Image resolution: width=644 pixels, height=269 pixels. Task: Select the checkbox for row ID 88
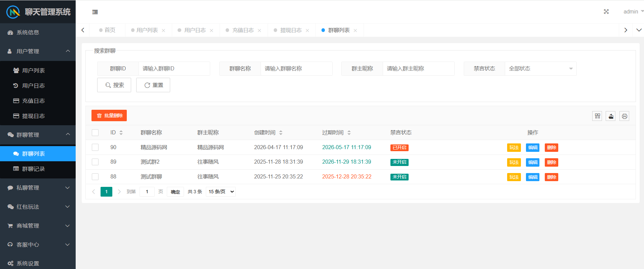[x=95, y=177]
